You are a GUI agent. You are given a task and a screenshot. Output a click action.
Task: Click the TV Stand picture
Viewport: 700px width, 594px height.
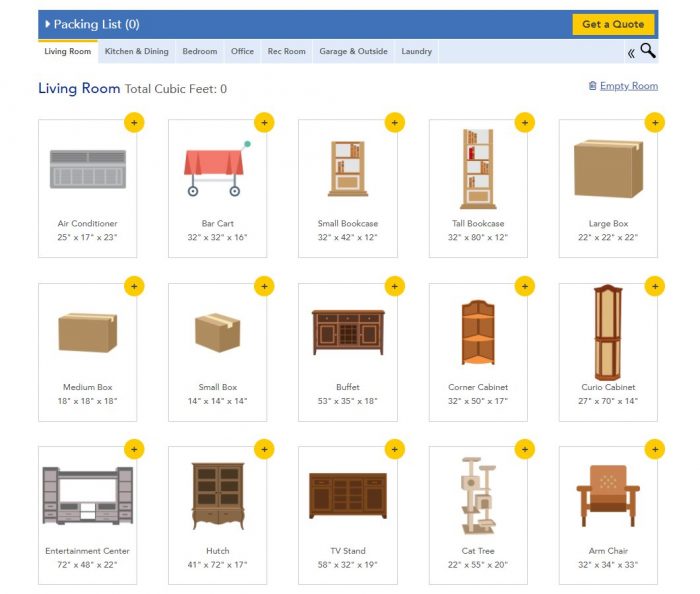click(347, 495)
